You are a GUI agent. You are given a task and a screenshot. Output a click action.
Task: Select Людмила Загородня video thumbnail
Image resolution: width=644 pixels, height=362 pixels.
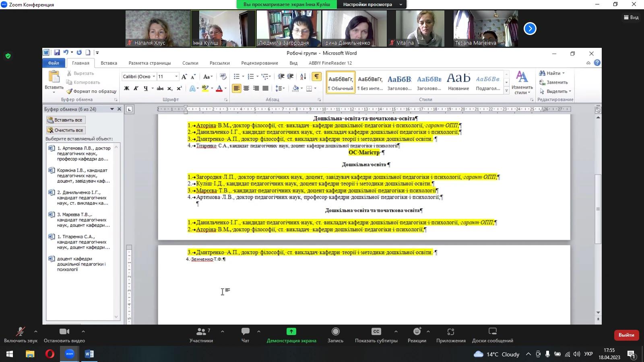pos(289,29)
